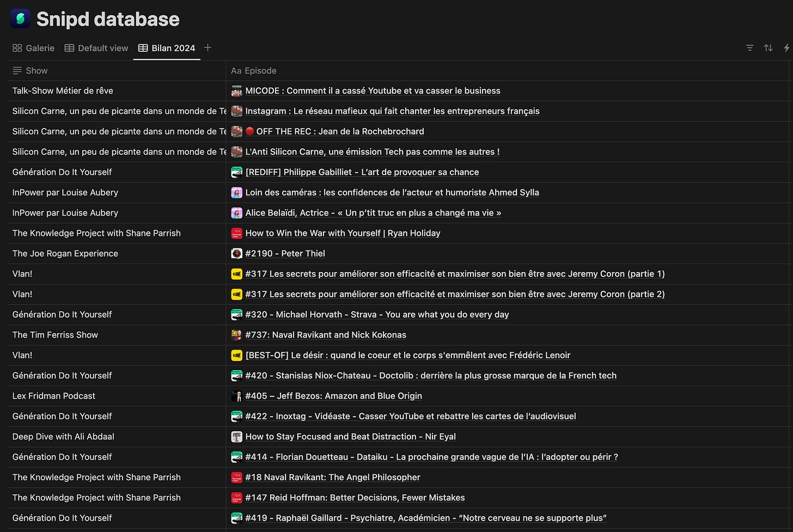This screenshot has width=793, height=532.
Task: Open #420 - Stanislas Niox-Chateau - Doctolib episode
Action: coord(431,376)
